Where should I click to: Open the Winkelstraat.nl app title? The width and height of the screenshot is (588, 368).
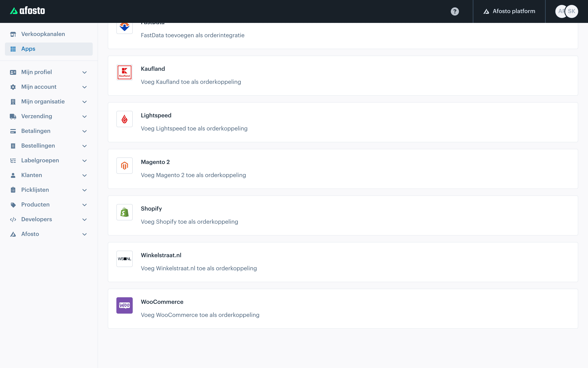pyautogui.click(x=161, y=255)
